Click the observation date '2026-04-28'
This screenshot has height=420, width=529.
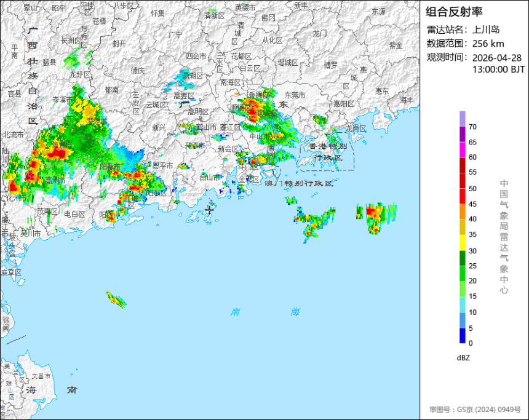pyautogui.click(x=496, y=58)
